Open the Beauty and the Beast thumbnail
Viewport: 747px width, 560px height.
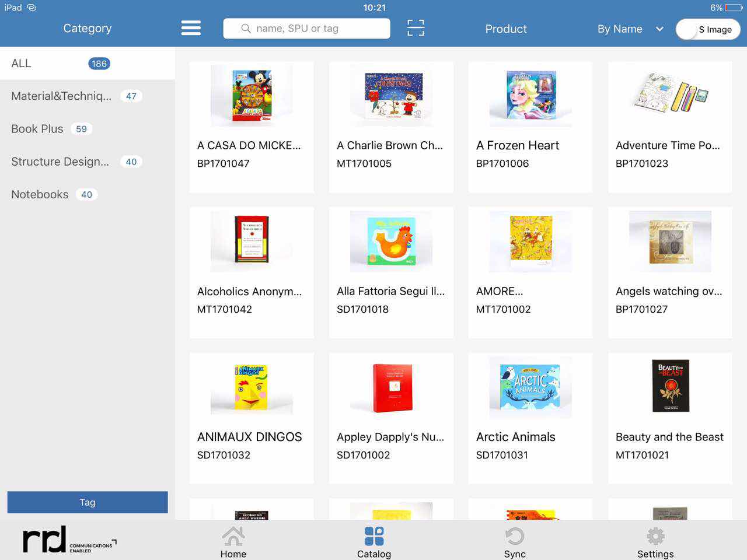[x=670, y=386]
